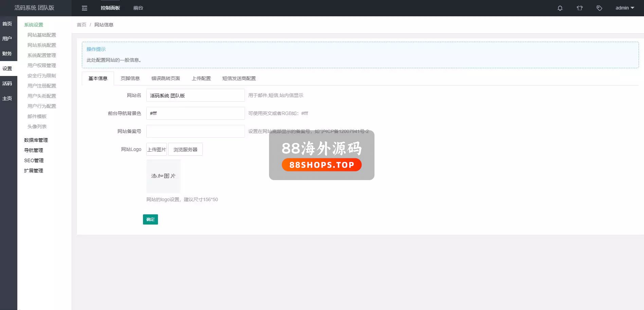The width and height of the screenshot is (644, 310).
Task: Open the admin user dropdown
Action: 624,8
